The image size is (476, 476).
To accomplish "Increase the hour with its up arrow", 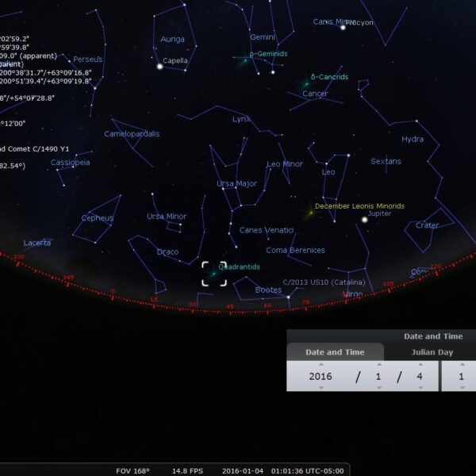I will point(462,364).
